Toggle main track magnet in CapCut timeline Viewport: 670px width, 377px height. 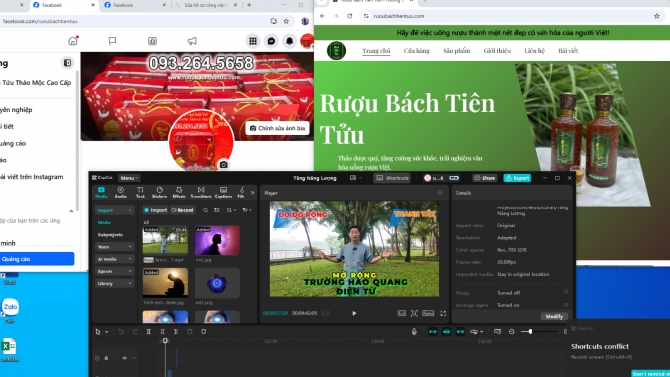[x=433, y=331]
